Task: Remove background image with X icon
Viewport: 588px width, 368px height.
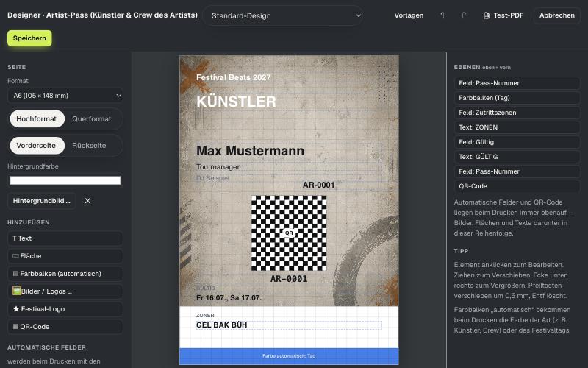Action: [x=87, y=201]
